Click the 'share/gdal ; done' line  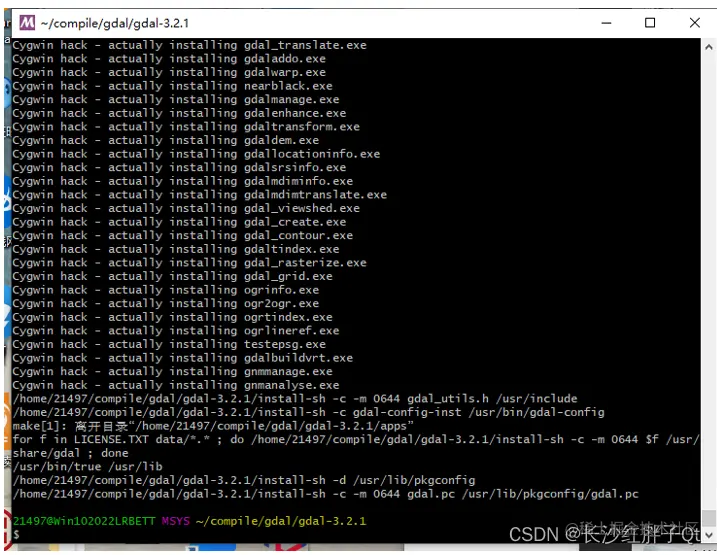tap(70, 454)
